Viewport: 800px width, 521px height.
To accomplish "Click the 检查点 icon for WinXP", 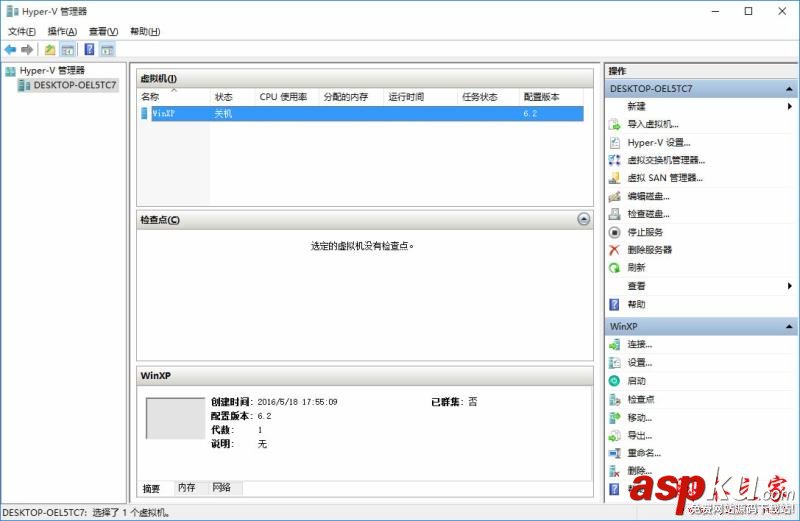I will [x=614, y=400].
